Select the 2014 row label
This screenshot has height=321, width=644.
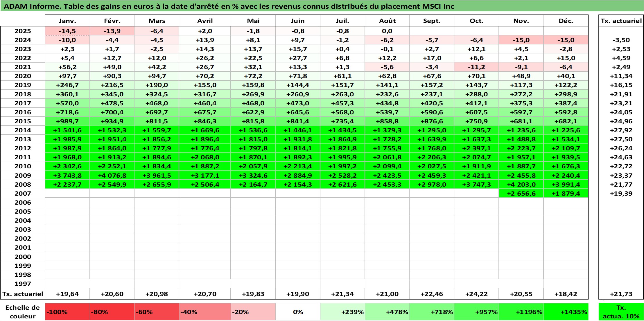tap(23, 130)
